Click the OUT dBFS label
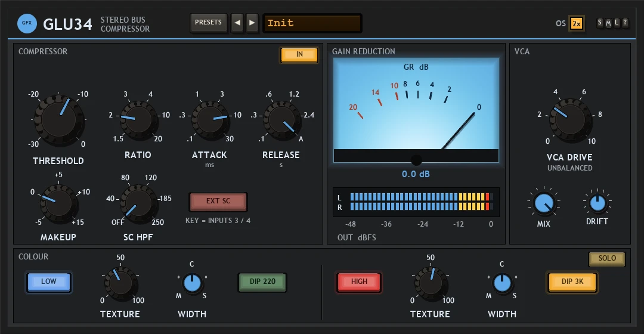This screenshot has width=644, height=334. coord(357,237)
